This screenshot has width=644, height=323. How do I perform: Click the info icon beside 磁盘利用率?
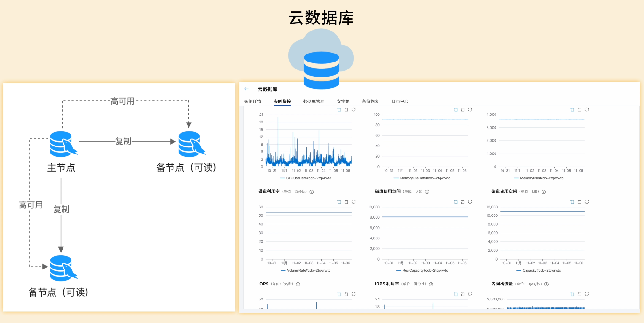[x=312, y=192]
